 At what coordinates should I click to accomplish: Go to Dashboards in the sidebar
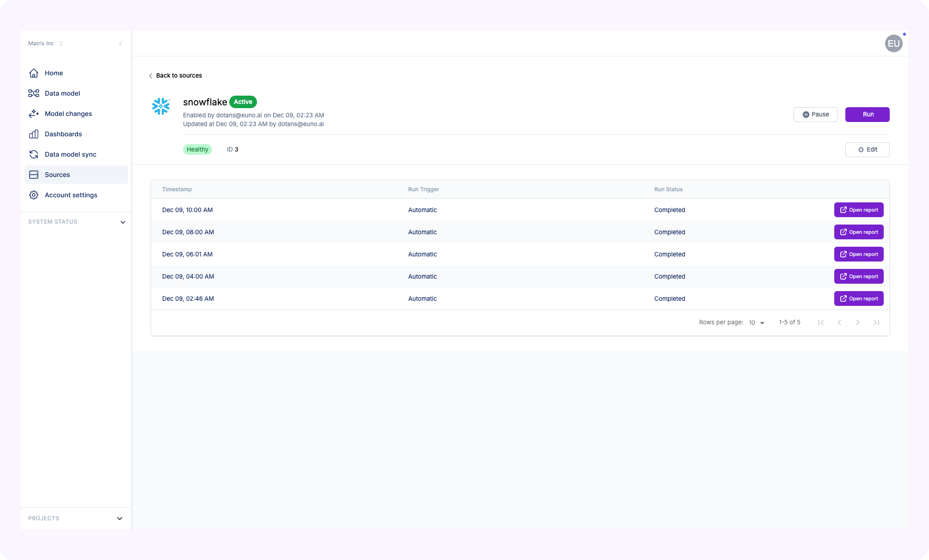click(x=63, y=134)
